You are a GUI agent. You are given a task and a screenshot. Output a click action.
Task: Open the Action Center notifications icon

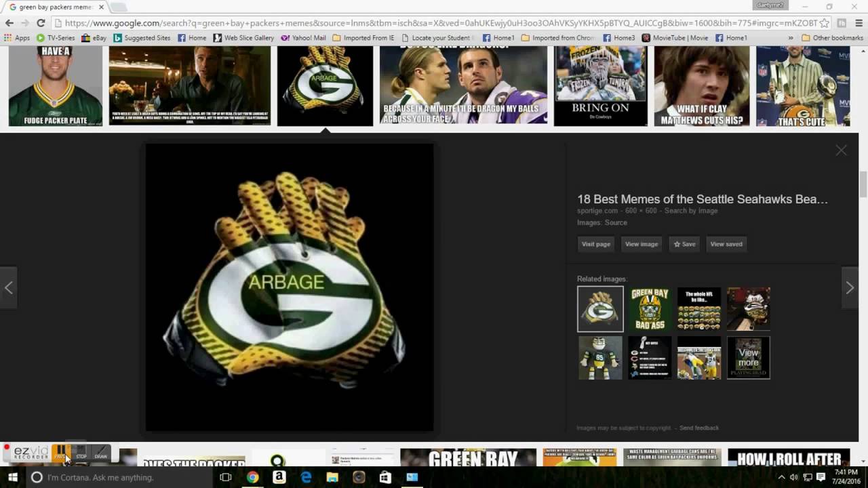click(820, 477)
